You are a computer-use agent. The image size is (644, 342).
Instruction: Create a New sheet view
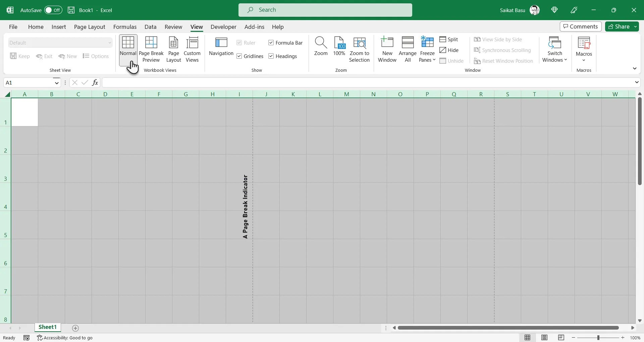68,56
